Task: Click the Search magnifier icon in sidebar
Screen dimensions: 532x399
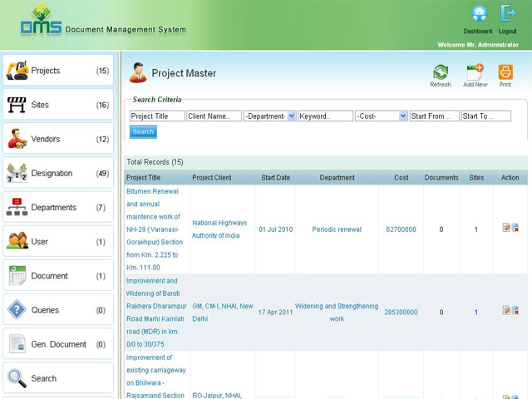Action: coord(17,378)
